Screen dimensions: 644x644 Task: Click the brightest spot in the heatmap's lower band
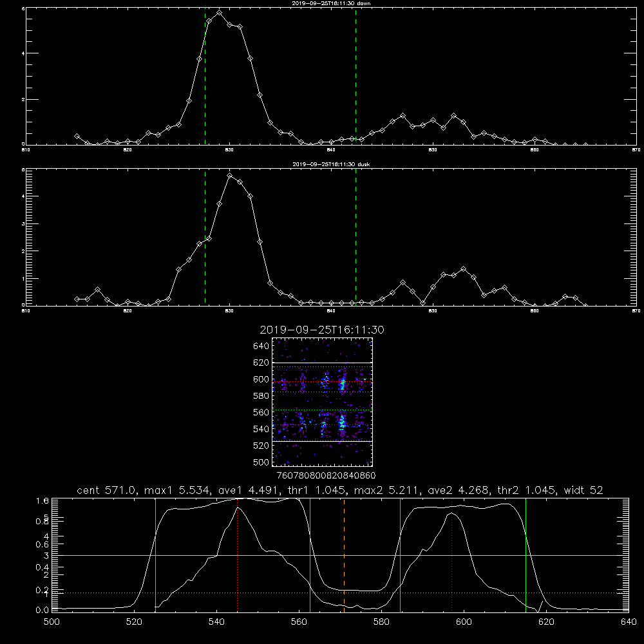click(x=342, y=422)
